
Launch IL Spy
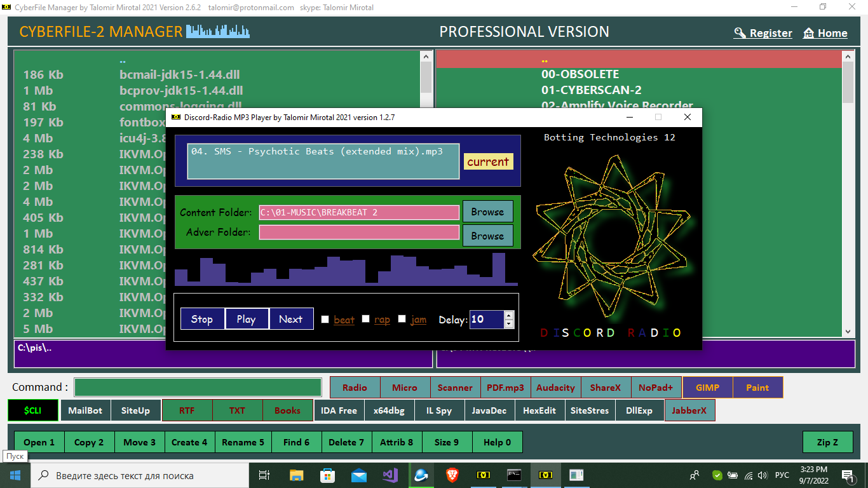coord(439,410)
